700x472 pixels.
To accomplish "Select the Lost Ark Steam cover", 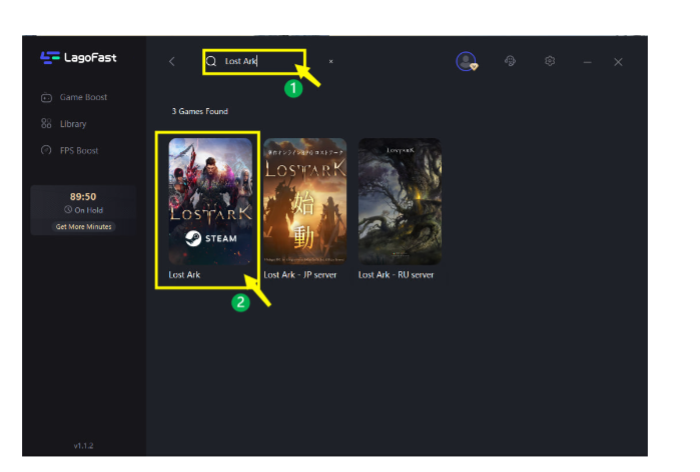I will click(x=210, y=201).
